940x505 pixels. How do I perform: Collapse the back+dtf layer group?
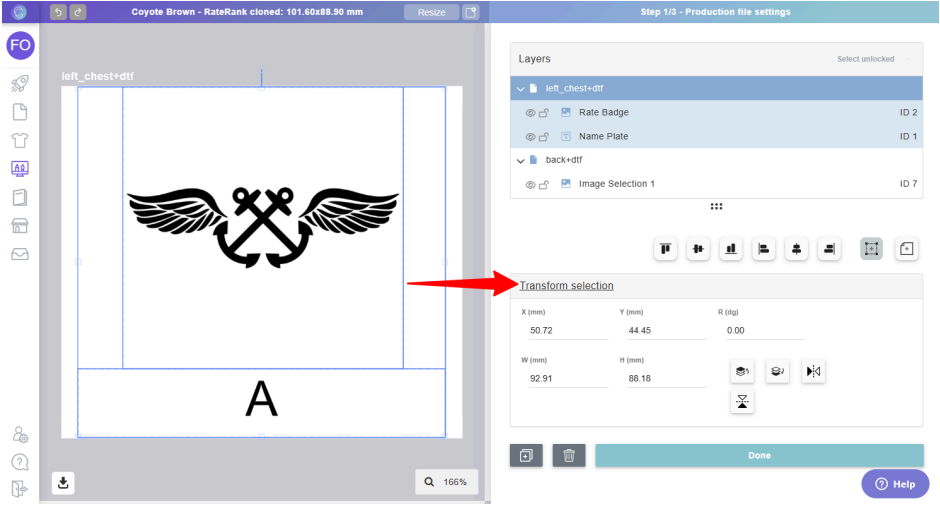(520, 161)
